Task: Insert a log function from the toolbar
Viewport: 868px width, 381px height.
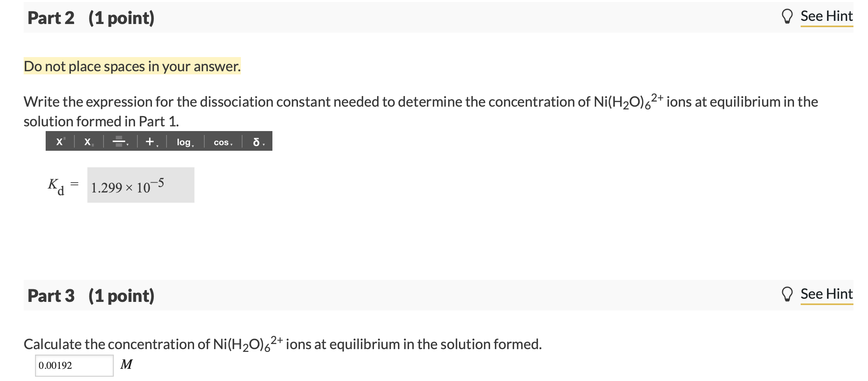Action: click(x=183, y=142)
